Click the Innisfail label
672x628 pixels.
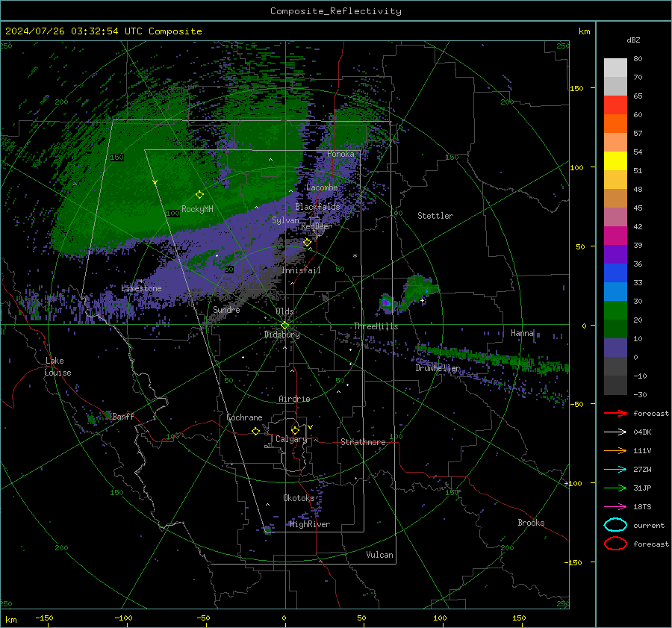coord(301,270)
